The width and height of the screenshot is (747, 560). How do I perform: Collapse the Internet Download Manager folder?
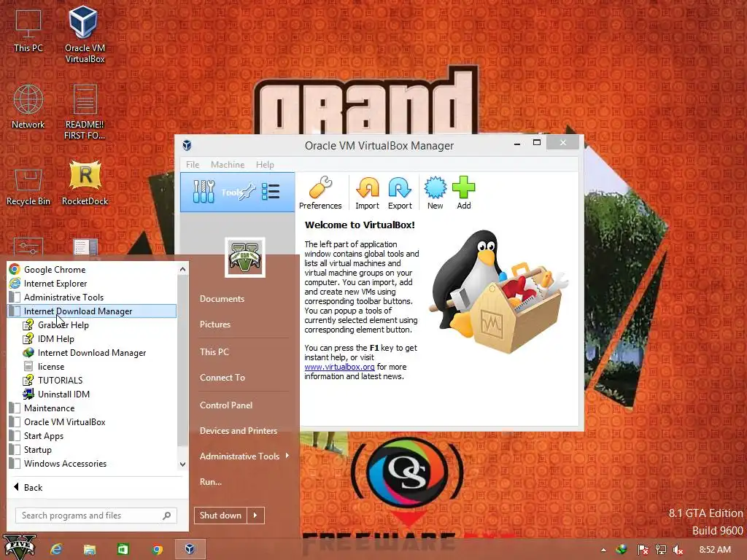point(93,311)
